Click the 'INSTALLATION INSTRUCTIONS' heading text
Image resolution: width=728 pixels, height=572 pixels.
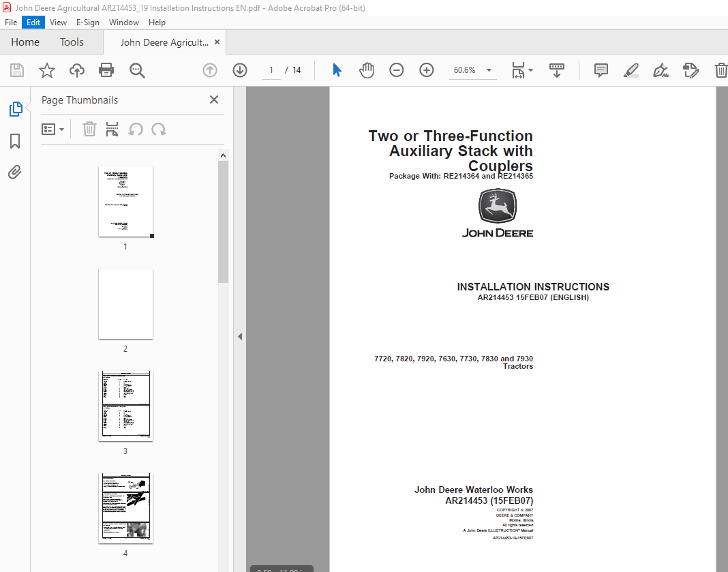pyautogui.click(x=533, y=287)
